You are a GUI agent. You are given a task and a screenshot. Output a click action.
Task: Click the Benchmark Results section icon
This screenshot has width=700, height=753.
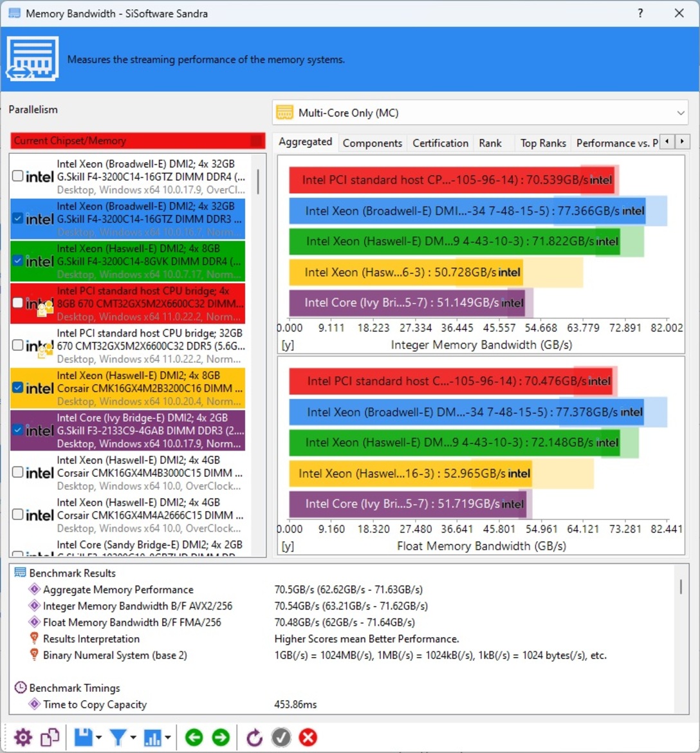20,572
